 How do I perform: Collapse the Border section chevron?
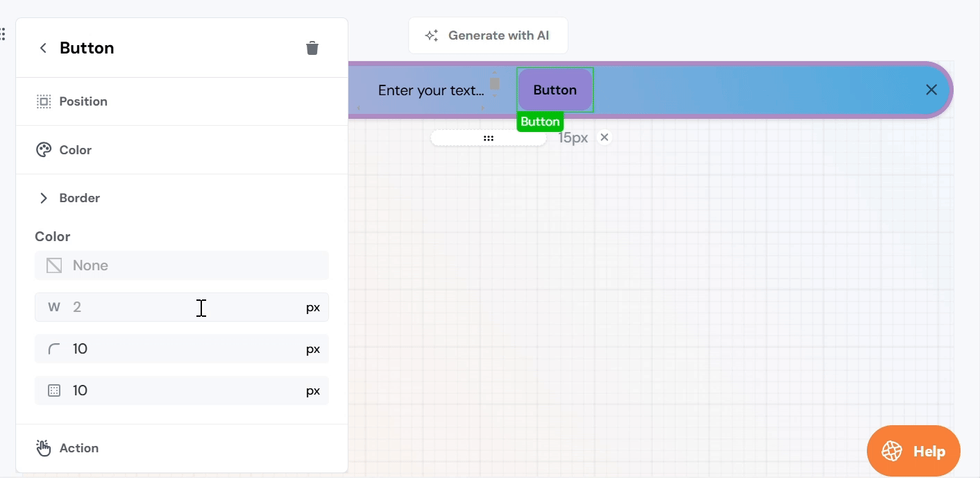point(44,198)
